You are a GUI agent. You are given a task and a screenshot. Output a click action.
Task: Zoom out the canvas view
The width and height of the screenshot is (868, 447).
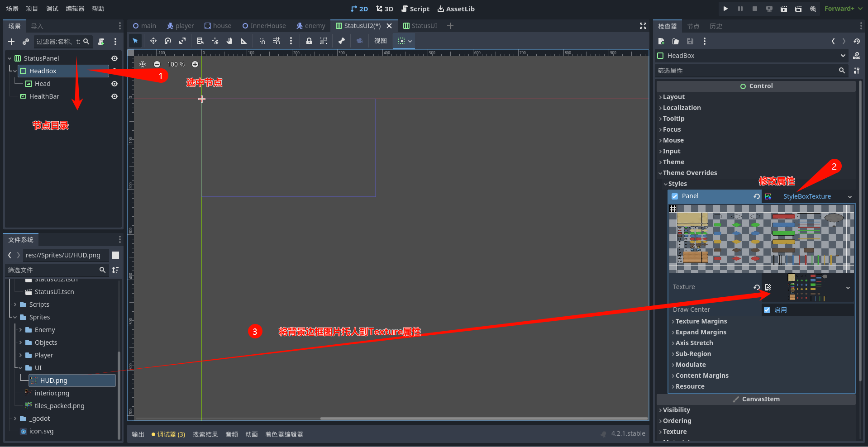point(157,64)
